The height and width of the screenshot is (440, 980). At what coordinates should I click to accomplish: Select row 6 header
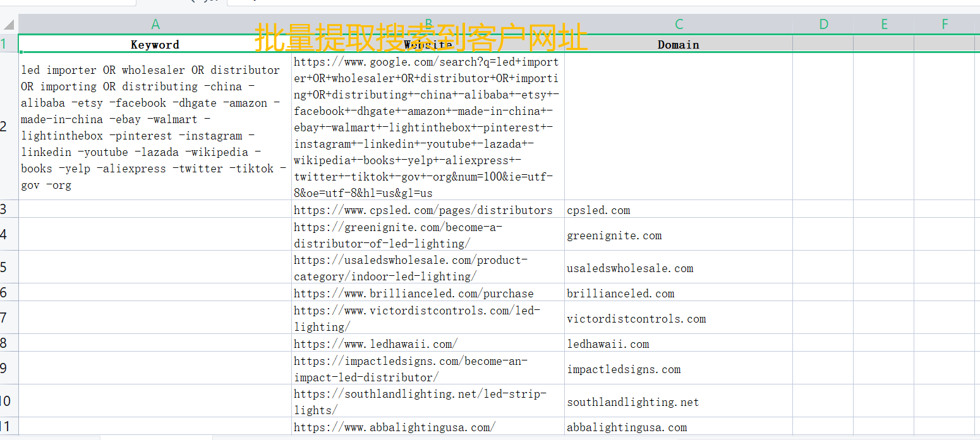[9, 292]
